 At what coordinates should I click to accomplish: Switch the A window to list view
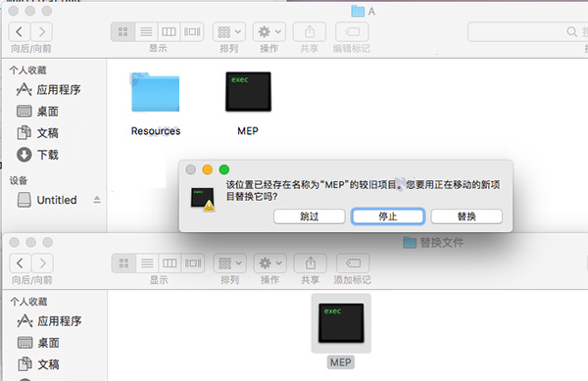click(x=146, y=32)
